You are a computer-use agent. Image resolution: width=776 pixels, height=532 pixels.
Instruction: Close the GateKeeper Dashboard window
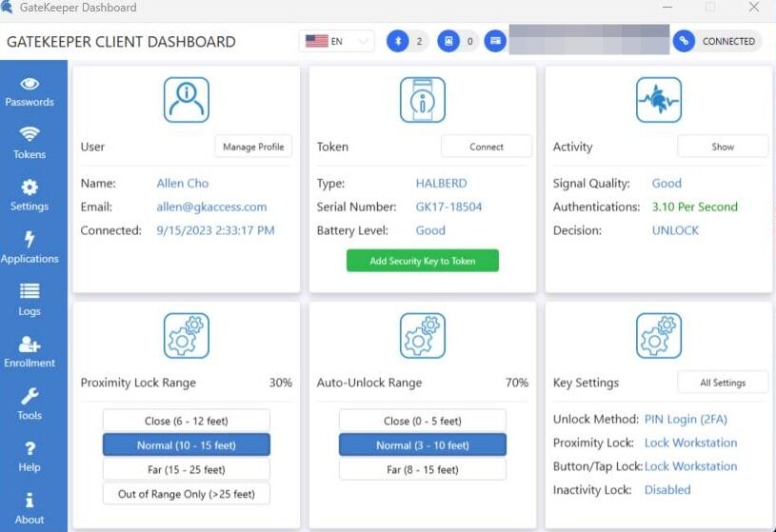pos(754,7)
